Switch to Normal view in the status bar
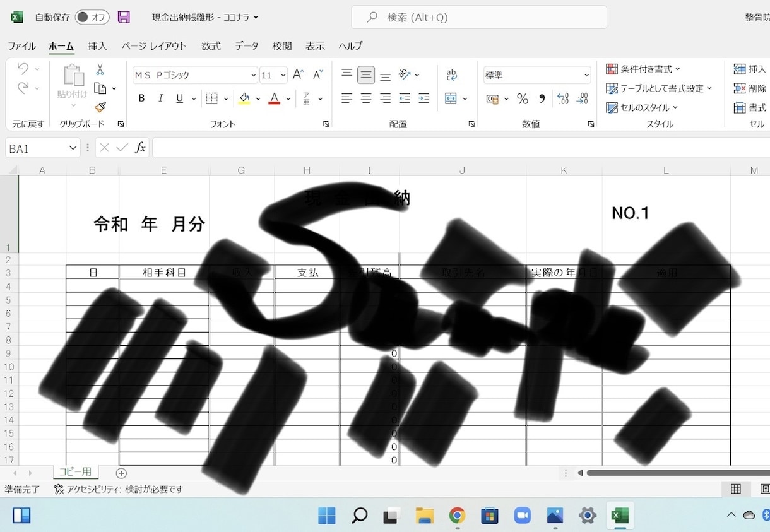The height and width of the screenshot is (532, 770). pos(736,488)
